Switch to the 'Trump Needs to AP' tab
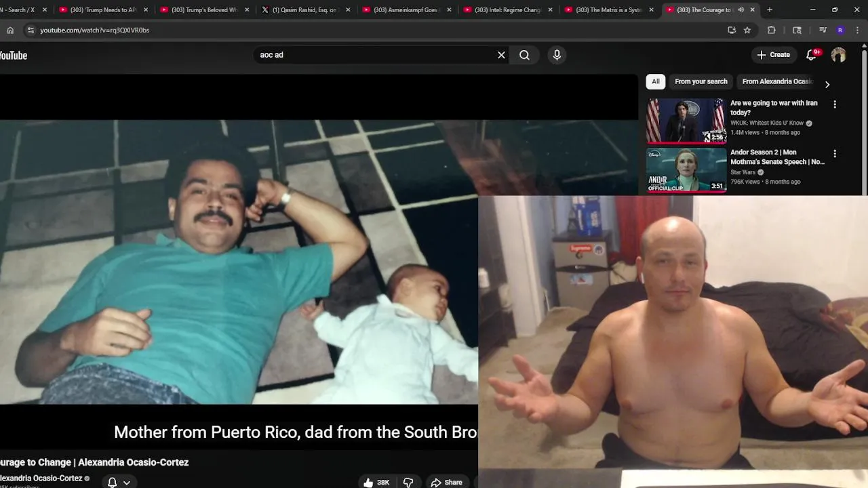The height and width of the screenshot is (488, 868). (102, 10)
